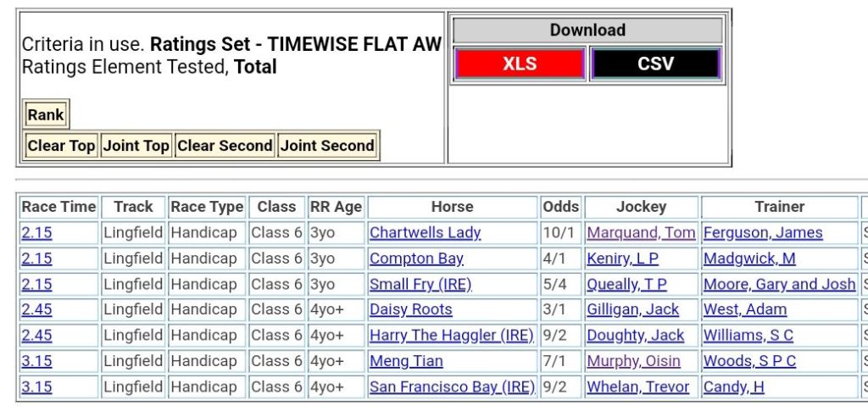Download results as CSV file
The height and width of the screenshot is (417, 868).
coord(655,64)
